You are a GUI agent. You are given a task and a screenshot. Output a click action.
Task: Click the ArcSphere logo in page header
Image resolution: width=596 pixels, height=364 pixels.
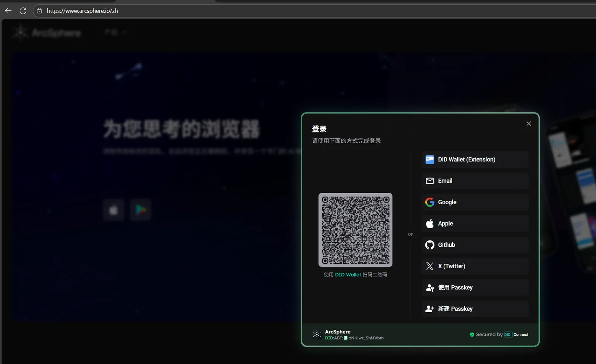pos(47,33)
